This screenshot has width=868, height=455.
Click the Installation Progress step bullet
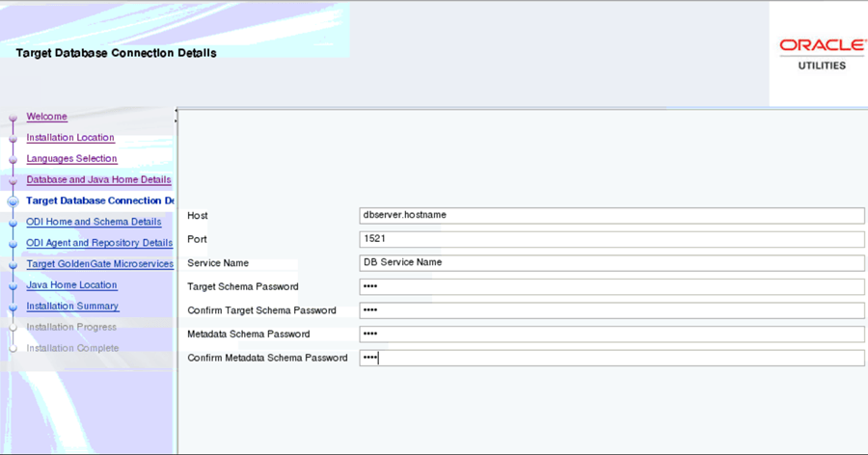(x=14, y=328)
